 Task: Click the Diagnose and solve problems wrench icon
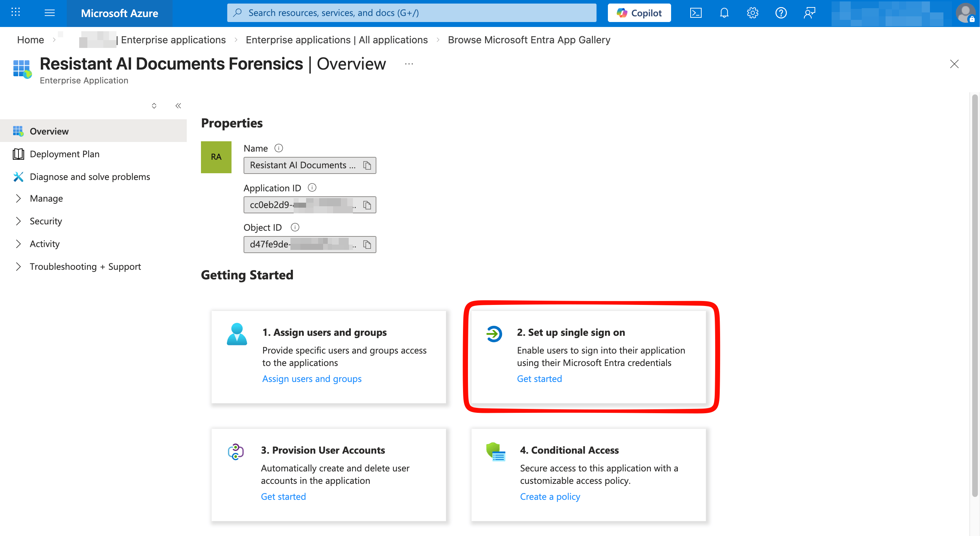pos(18,177)
